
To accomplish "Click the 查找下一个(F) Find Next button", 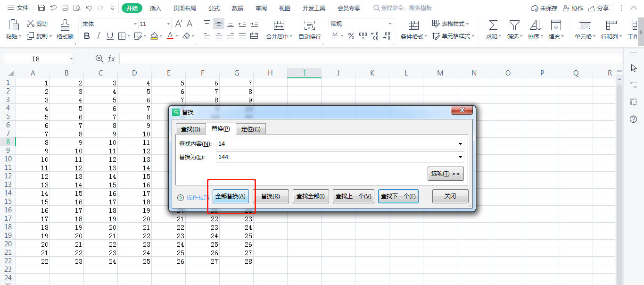I will 398,196.
